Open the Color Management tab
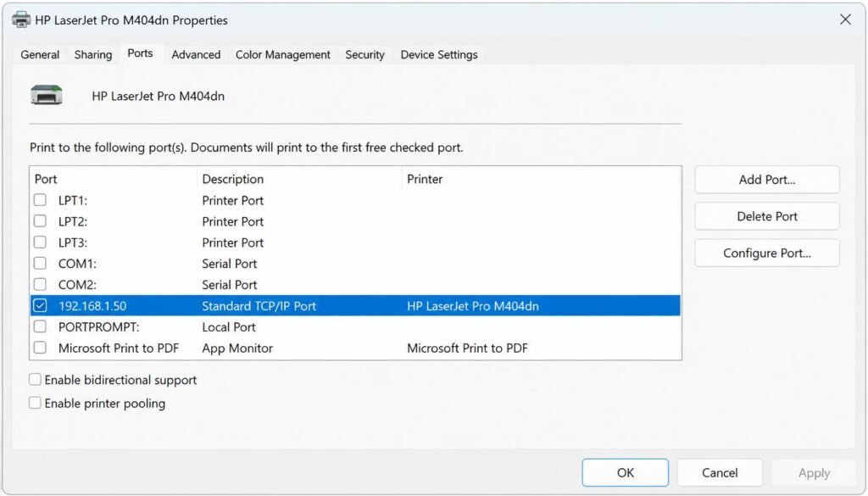Screen dimensions: 868x496 click(x=283, y=54)
